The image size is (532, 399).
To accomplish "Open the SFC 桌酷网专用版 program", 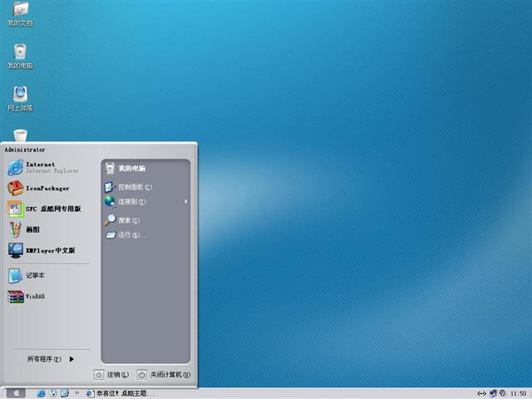I will point(46,209).
